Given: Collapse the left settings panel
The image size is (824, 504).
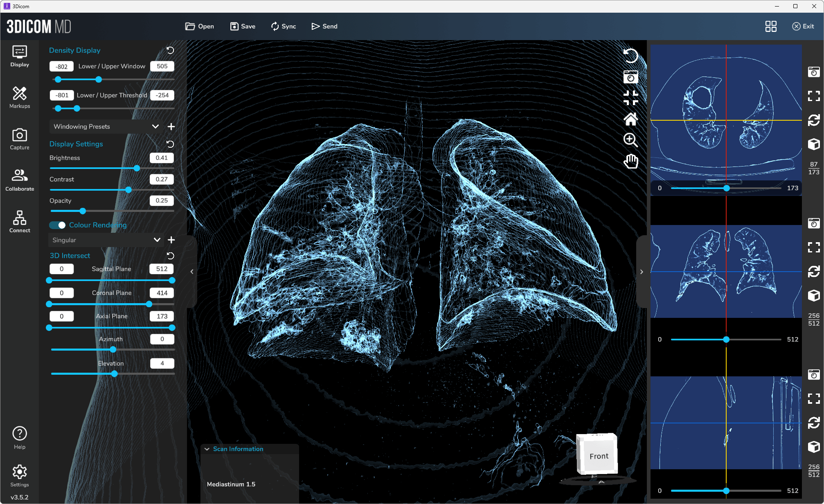Looking at the screenshot, I should pyautogui.click(x=192, y=272).
